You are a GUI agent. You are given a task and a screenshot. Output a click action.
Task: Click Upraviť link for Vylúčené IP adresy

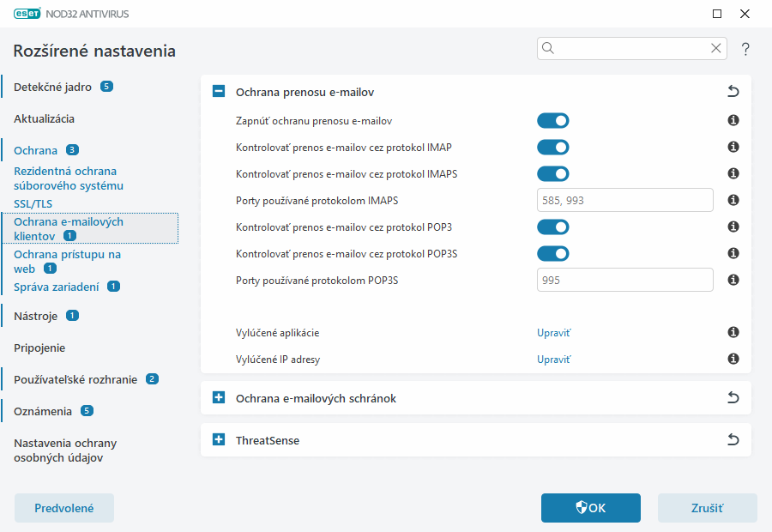553,360
